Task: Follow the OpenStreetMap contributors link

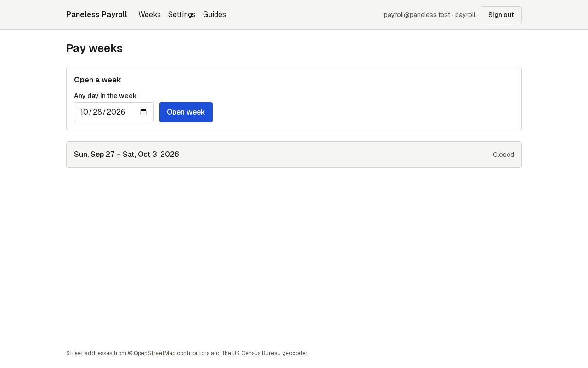Action: point(169,353)
